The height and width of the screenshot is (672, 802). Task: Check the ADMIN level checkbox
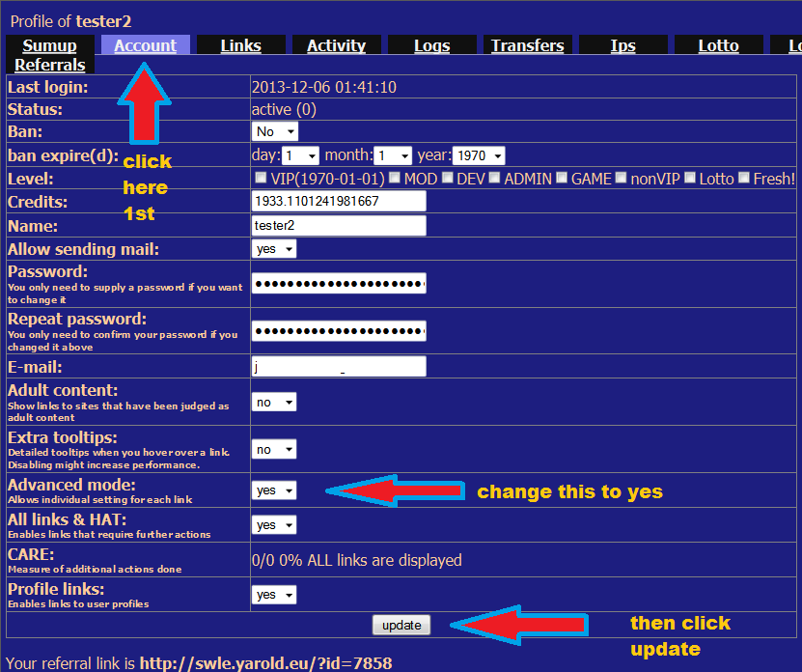tap(495, 178)
